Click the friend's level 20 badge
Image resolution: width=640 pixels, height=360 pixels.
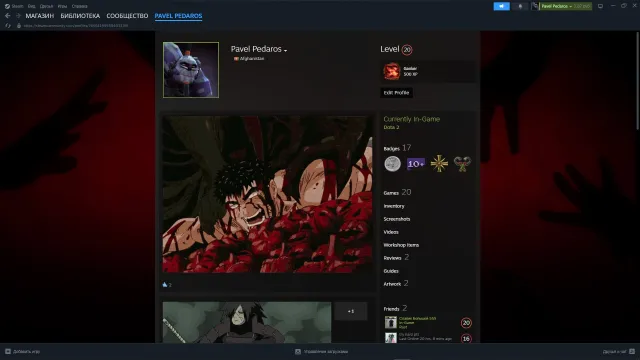466,323
